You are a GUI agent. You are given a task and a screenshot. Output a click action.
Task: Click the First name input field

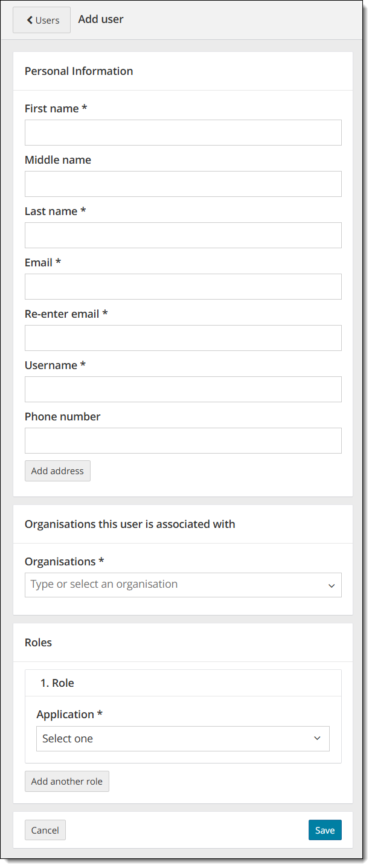pos(183,132)
